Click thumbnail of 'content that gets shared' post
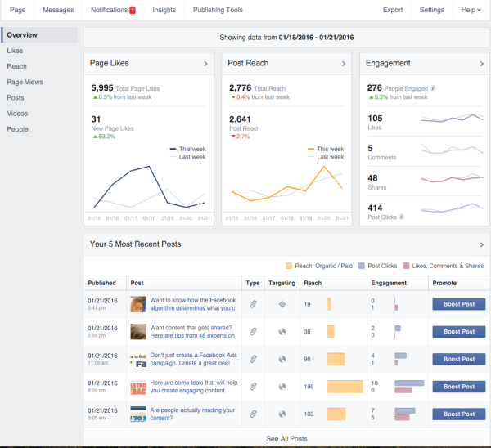 pos(138,332)
